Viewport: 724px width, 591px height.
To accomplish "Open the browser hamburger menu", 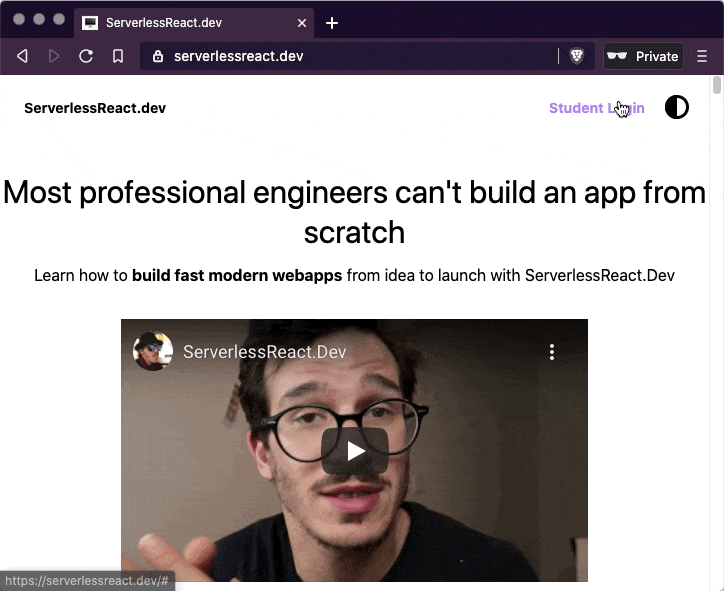I will pos(702,56).
